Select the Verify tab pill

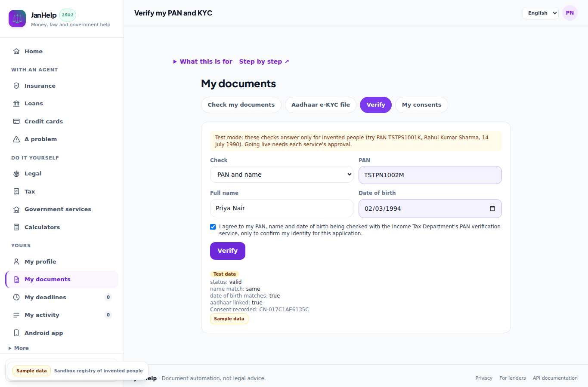(x=376, y=105)
